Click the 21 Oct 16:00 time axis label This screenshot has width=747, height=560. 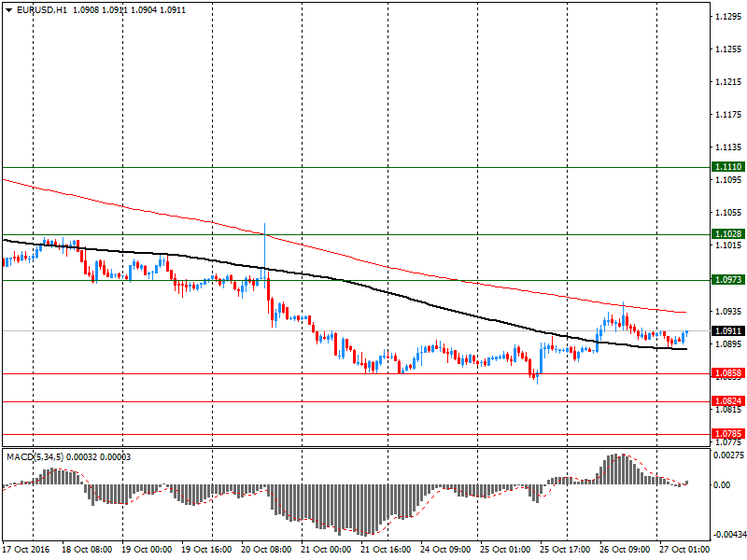(x=386, y=550)
